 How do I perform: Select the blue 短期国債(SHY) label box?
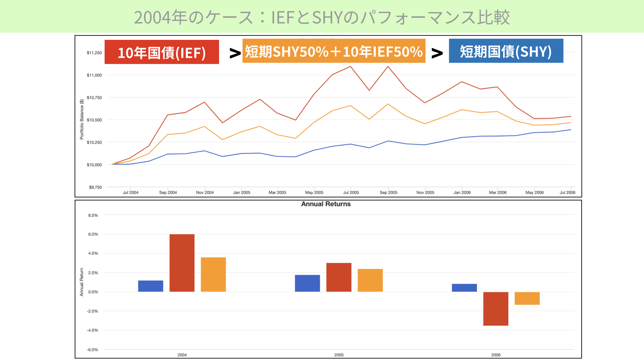point(506,51)
